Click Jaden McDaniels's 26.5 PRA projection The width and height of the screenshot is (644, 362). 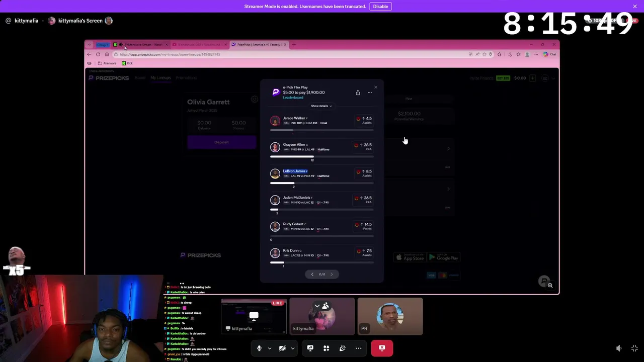coord(364,199)
